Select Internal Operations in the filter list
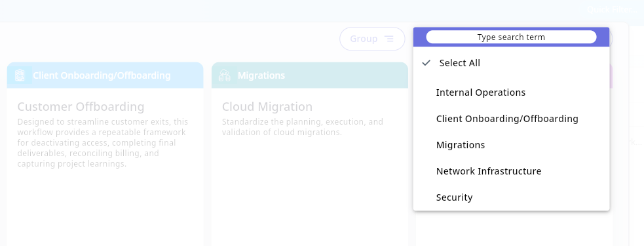The height and width of the screenshot is (246, 644). pos(512,92)
